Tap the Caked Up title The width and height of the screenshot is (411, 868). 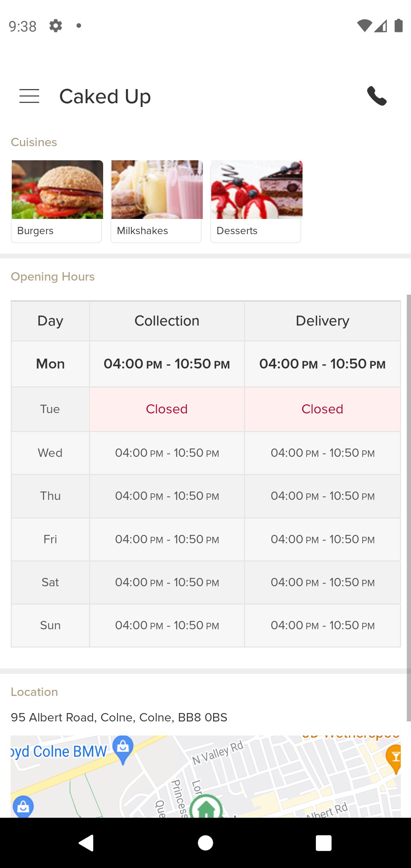point(105,96)
